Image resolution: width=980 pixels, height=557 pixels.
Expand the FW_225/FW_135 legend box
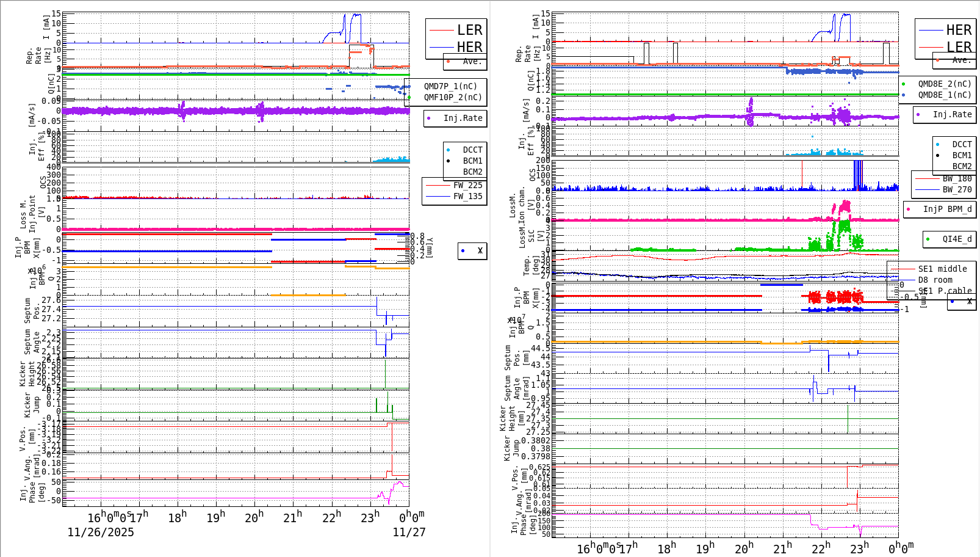point(454,190)
